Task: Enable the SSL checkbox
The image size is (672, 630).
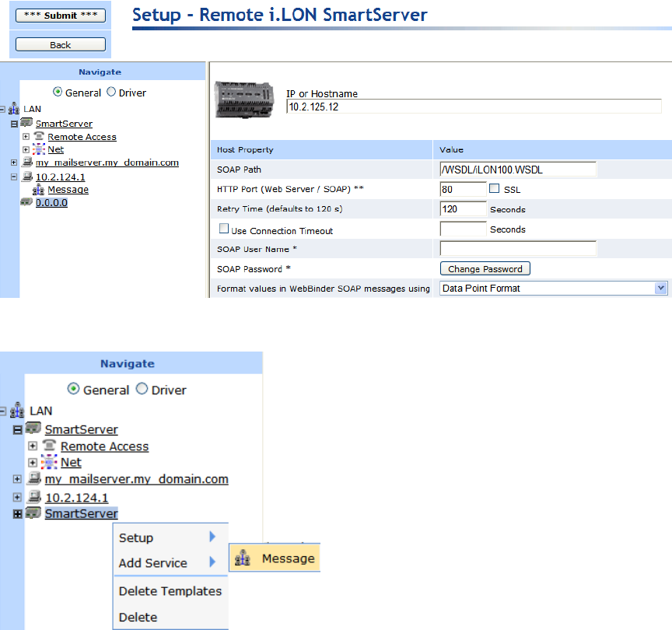Action: (x=494, y=188)
